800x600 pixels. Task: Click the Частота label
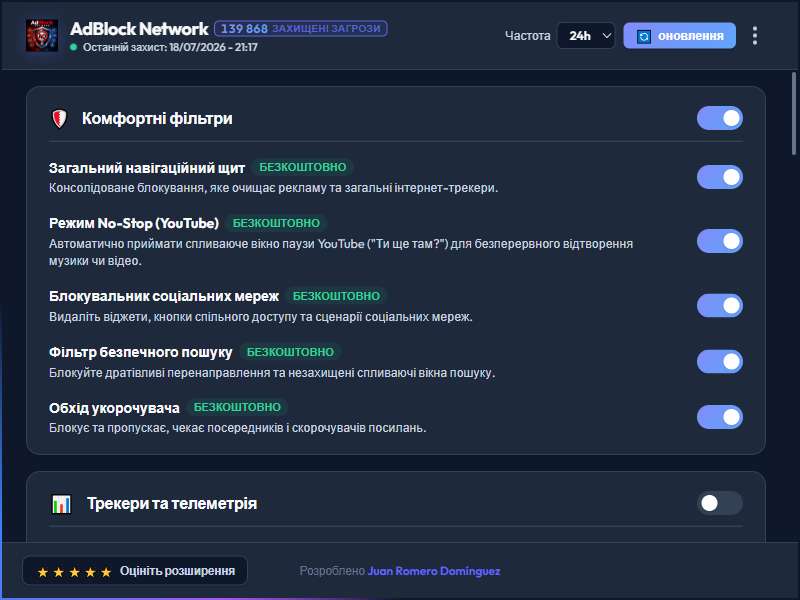pos(528,36)
